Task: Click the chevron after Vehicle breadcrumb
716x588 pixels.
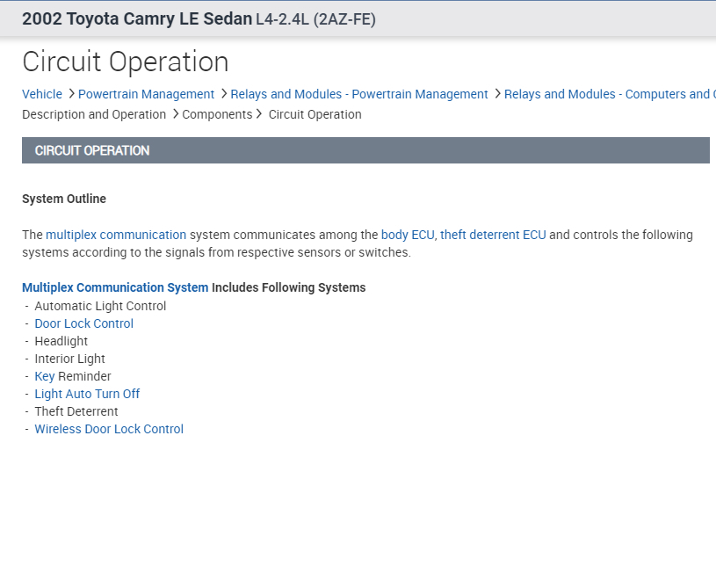Action: (x=70, y=94)
